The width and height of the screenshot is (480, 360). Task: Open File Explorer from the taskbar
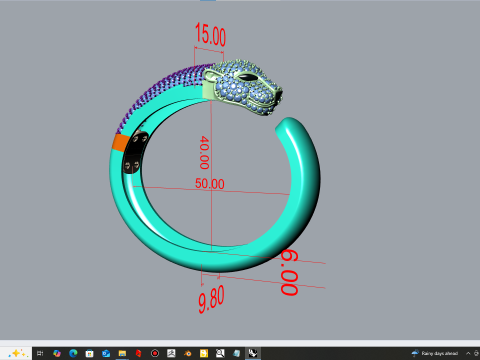click(122, 353)
